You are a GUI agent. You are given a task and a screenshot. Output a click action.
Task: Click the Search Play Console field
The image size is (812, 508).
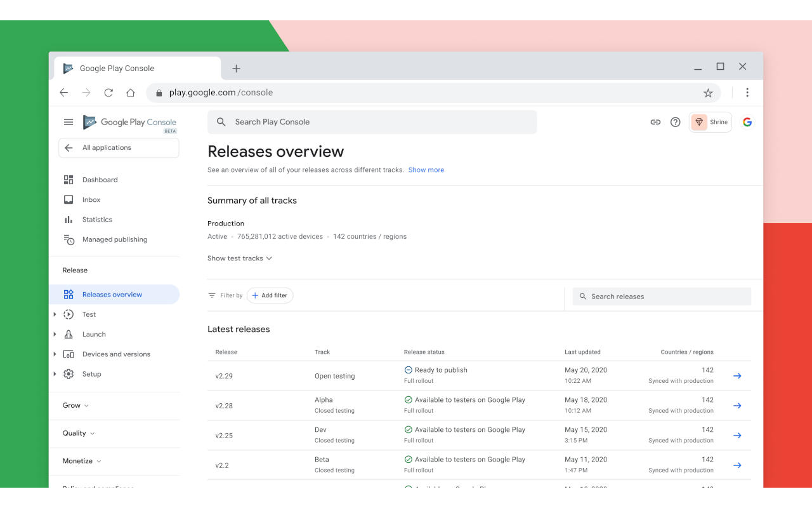coord(372,122)
